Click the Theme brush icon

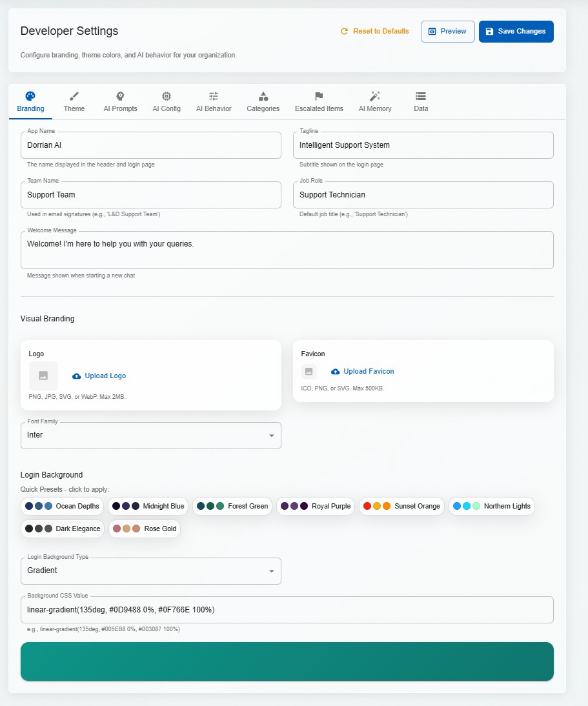click(x=74, y=96)
